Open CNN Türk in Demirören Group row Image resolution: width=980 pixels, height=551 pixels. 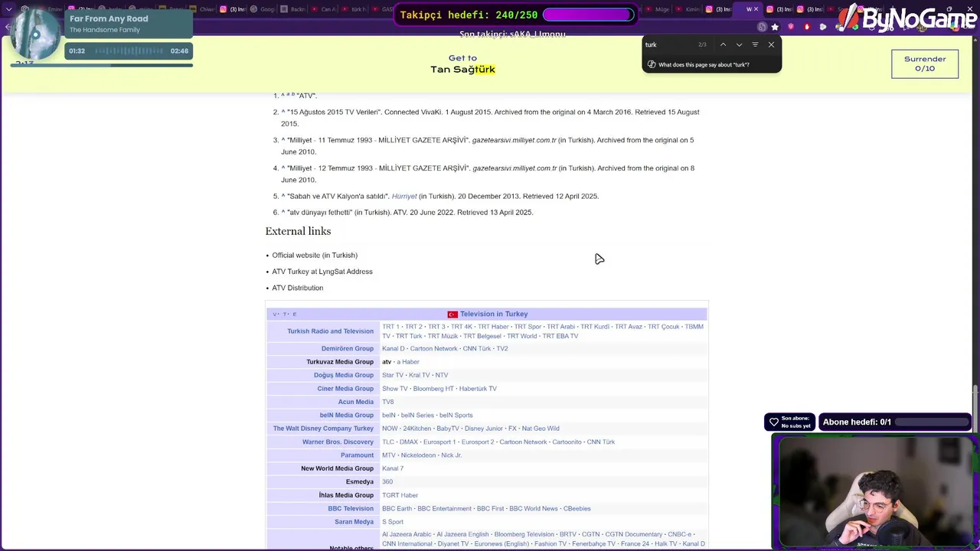click(x=477, y=349)
